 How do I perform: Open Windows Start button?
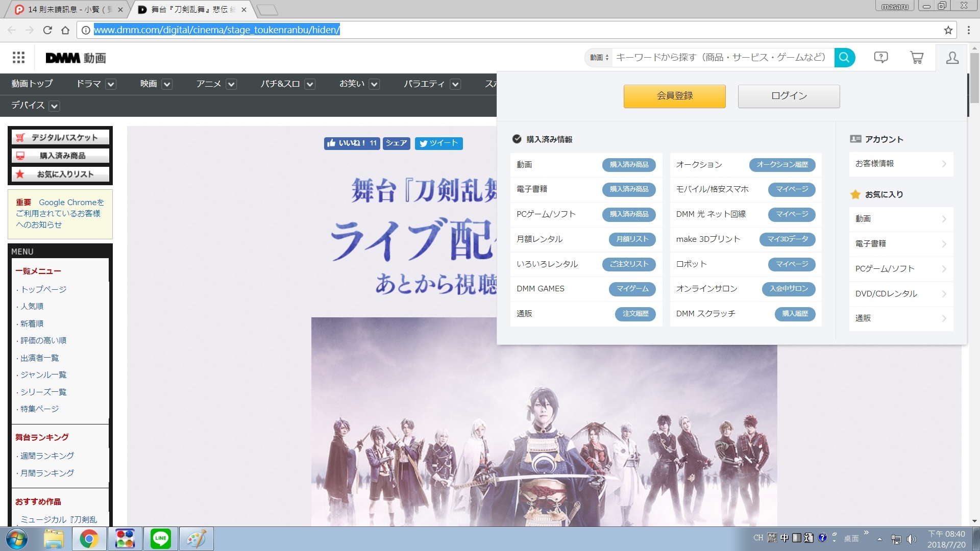[x=16, y=539]
